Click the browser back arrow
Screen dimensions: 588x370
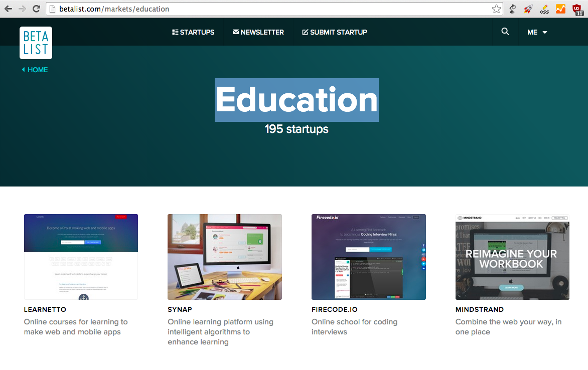point(8,9)
